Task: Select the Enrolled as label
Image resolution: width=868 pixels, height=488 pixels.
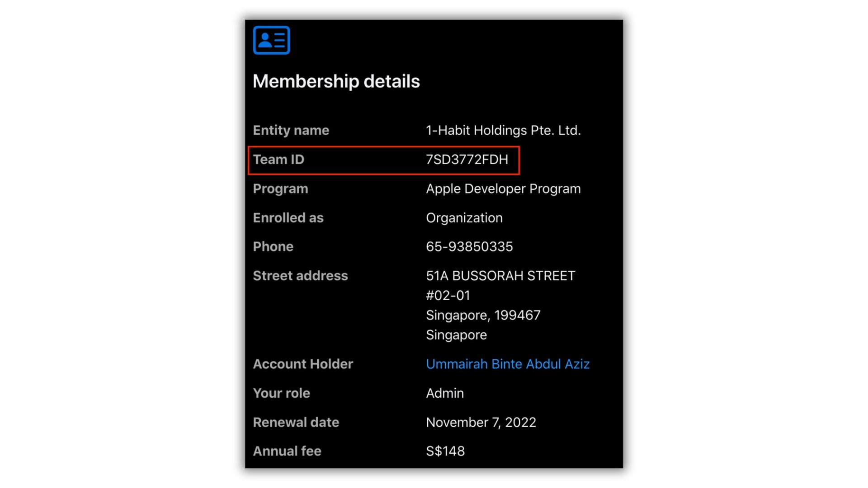Action: [x=288, y=217]
